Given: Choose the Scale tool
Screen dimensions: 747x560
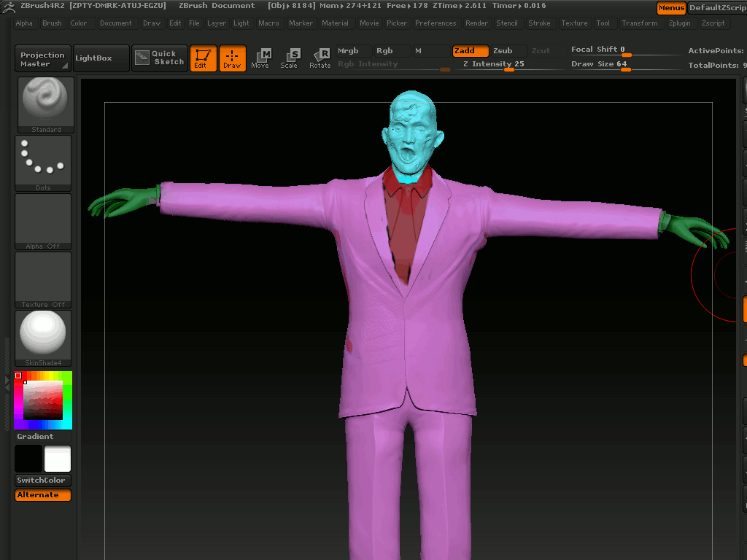Looking at the screenshot, I should tap(290, 58).
